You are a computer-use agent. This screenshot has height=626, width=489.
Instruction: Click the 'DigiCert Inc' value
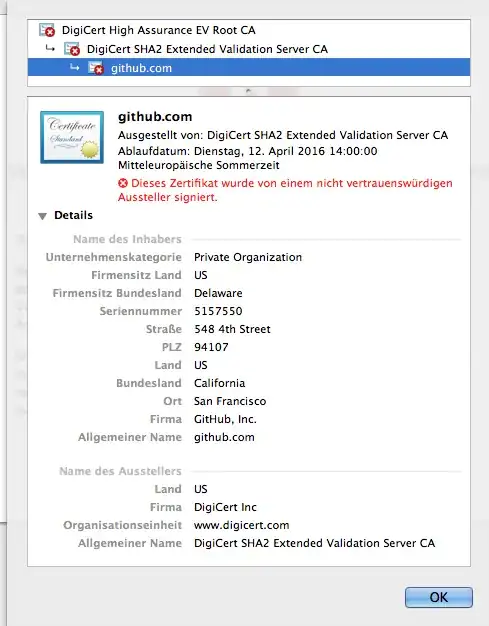click(225, 507)
